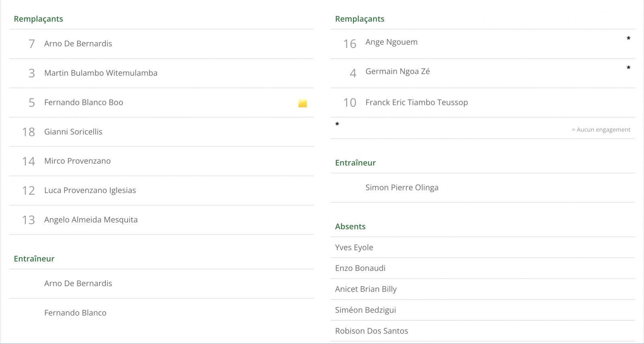This screenshot has width=644, height=344.
Task: Select absent player Enzo Bonaudi
Action: pos(360,268)
